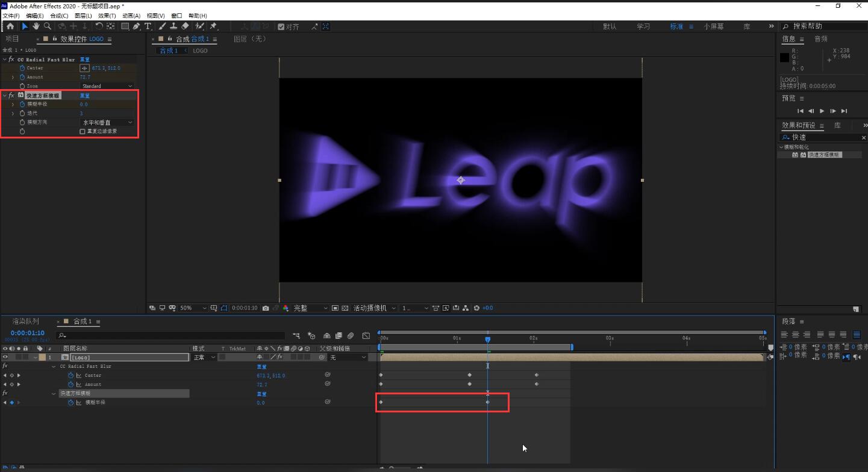Click the show channel color icon

[x=286, y=308]
